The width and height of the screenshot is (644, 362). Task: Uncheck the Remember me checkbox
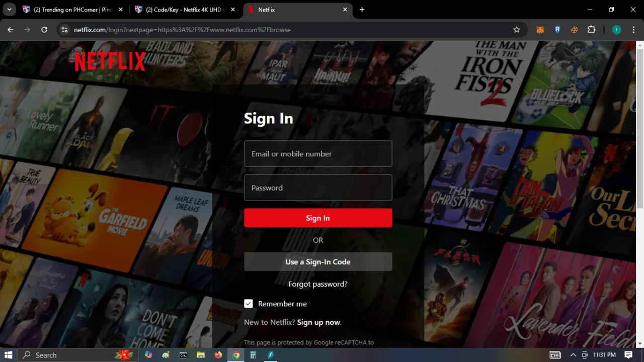tap(248, 304)
